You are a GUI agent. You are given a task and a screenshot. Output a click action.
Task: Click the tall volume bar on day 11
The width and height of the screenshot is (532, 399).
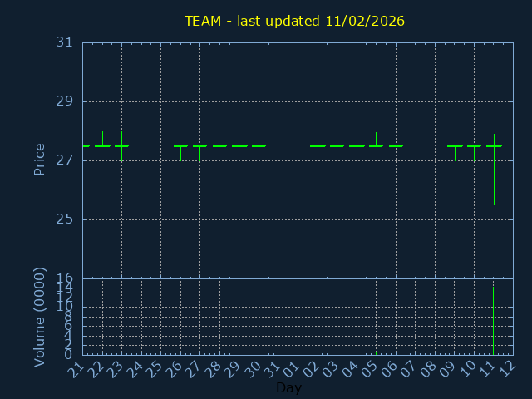(494, 321)
